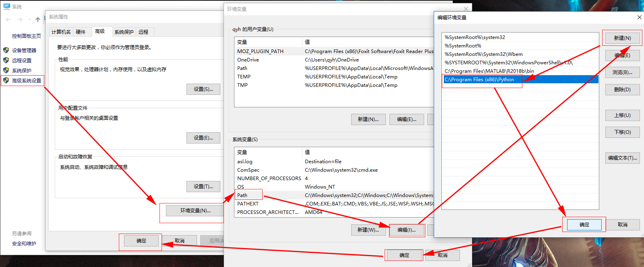Close the 编辑环境变量 dialog

tap(639, 17)
